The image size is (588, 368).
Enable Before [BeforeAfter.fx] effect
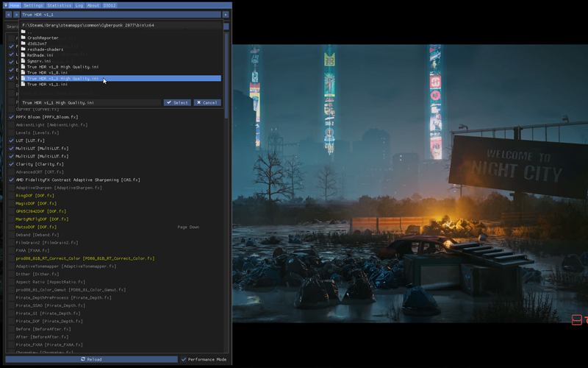(x=11, y=329)
